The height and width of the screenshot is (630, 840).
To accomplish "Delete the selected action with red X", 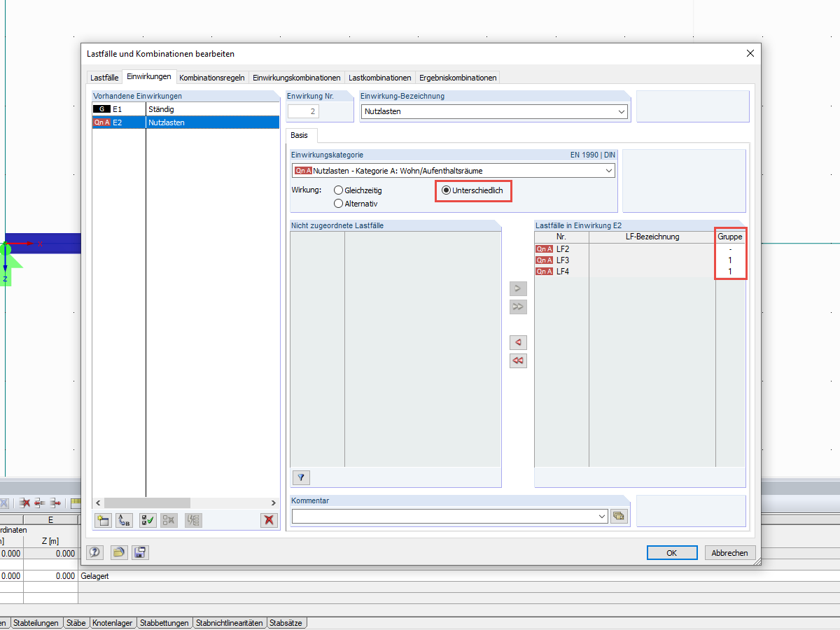I will [x=269, y=520].
